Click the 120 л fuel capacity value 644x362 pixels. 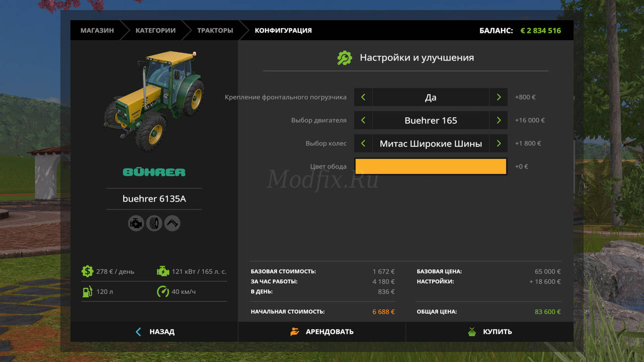pos(105,292)
